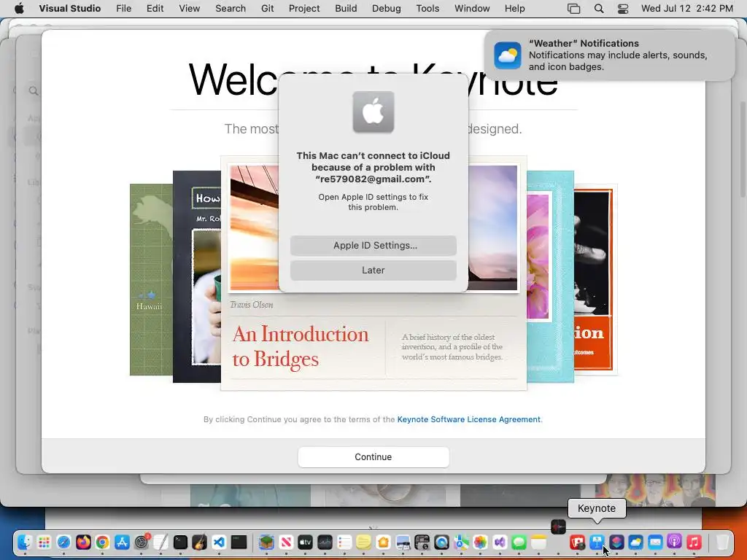This screenshot has height=560, width=747.
Task: Open System Settings from the Dock
Action: (142, 542)
